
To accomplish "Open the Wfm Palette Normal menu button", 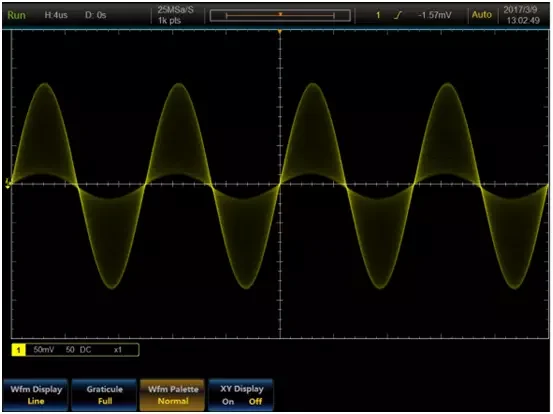I will tap(173, 395).
